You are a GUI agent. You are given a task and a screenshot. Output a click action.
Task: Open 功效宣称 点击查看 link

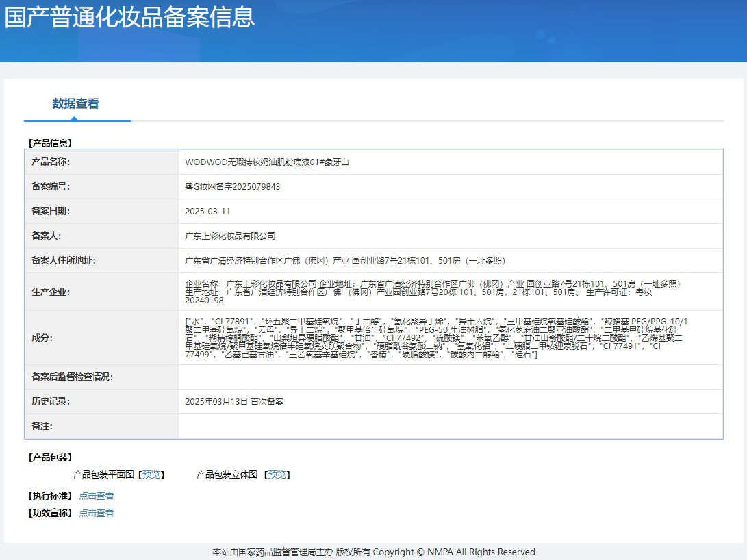click(97, 513)
